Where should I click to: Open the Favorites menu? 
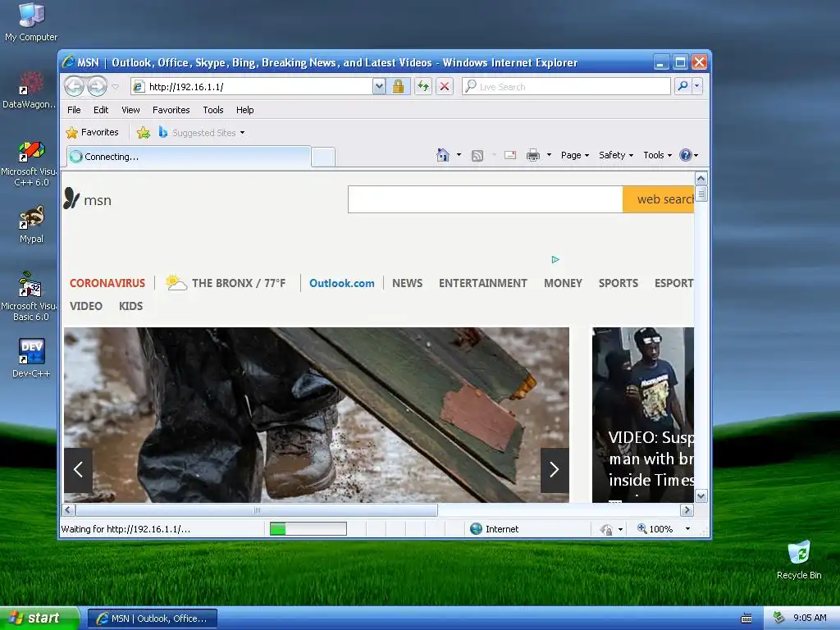[171, 110]
